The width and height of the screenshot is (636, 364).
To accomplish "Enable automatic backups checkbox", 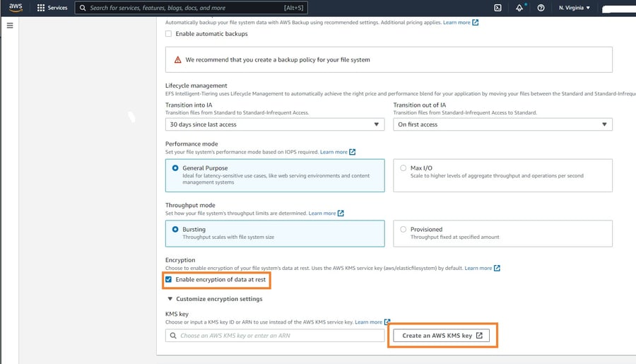I will click(168, 33).
